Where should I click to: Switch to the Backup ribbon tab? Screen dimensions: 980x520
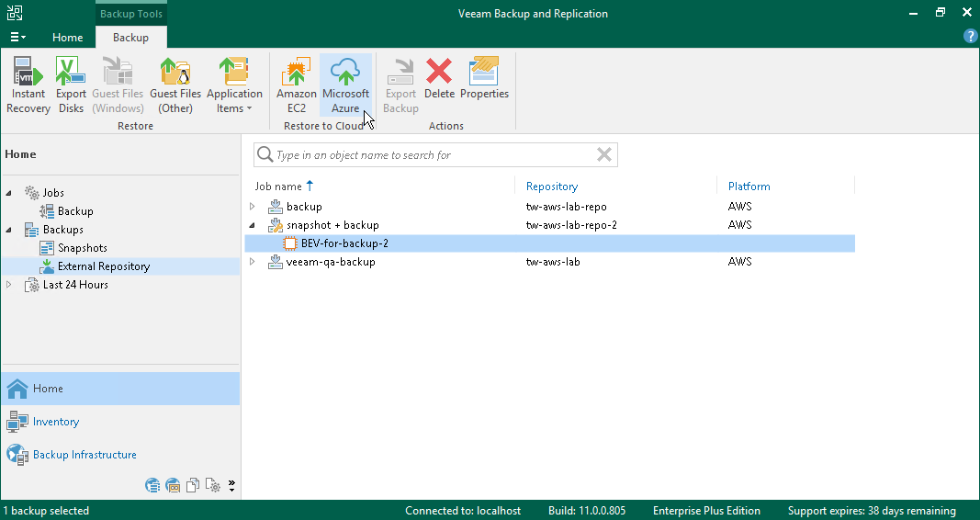(130, 38)
